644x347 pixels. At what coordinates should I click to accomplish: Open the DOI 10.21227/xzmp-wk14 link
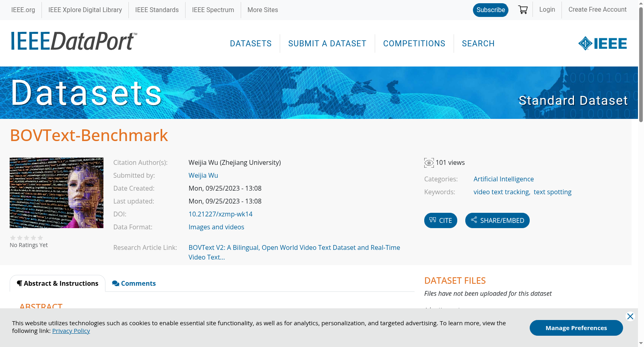221,214
